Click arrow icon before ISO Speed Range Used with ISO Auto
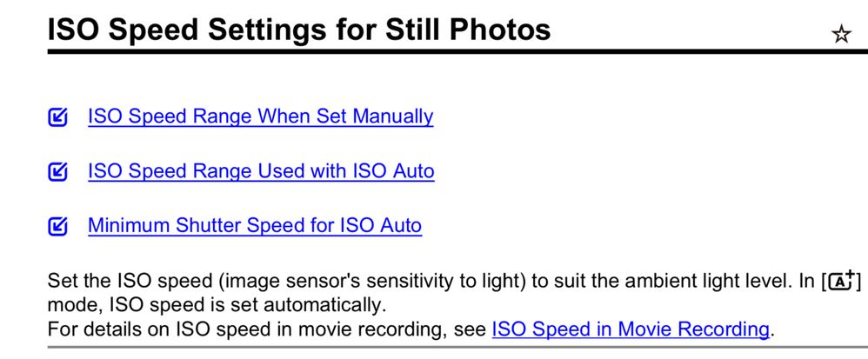Image resolution: width=868 pixels, height=359 pixels. click(x=58, y=172)
